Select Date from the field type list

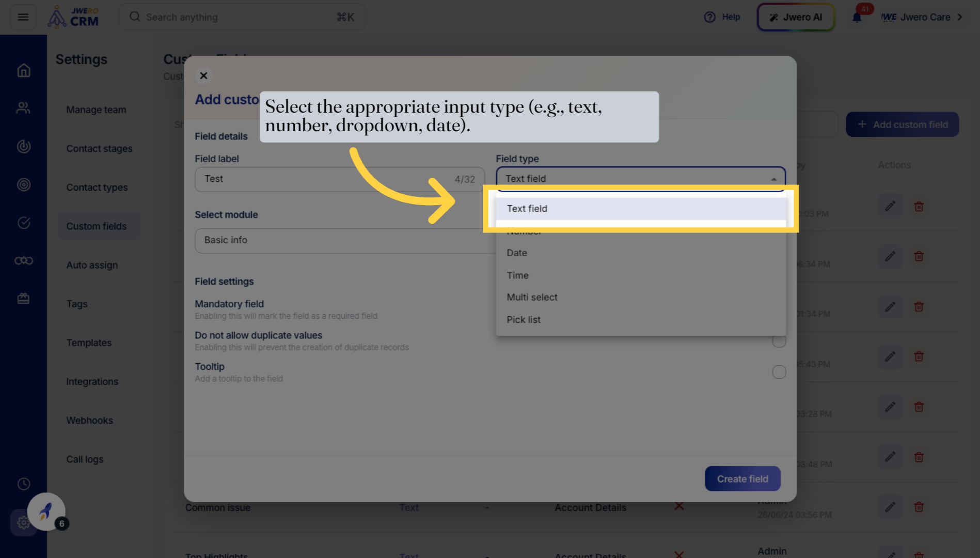coord(516,253)
